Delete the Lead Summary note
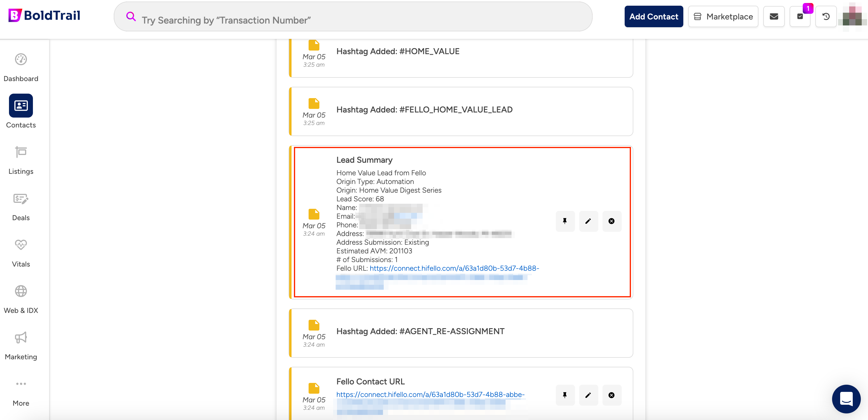Image resolution: width=868 pixels, height=420 pixels. (x=611, y=221)
